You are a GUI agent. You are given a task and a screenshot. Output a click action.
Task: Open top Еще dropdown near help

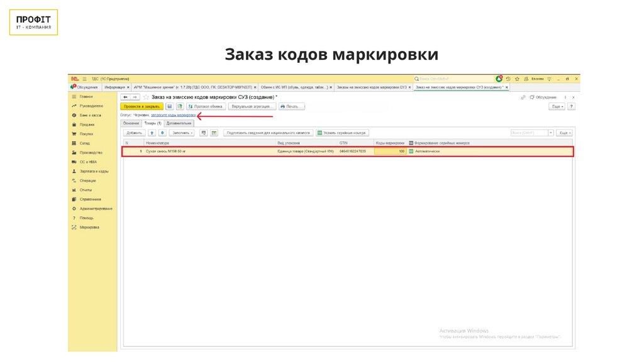coord(557,106)
